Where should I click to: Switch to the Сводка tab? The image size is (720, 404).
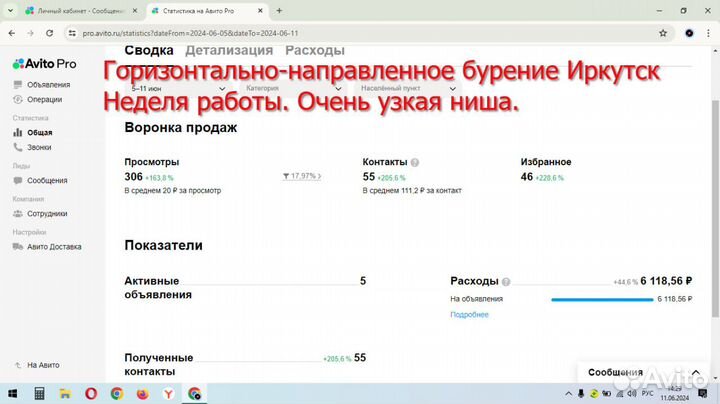click(x=149, y=50)
